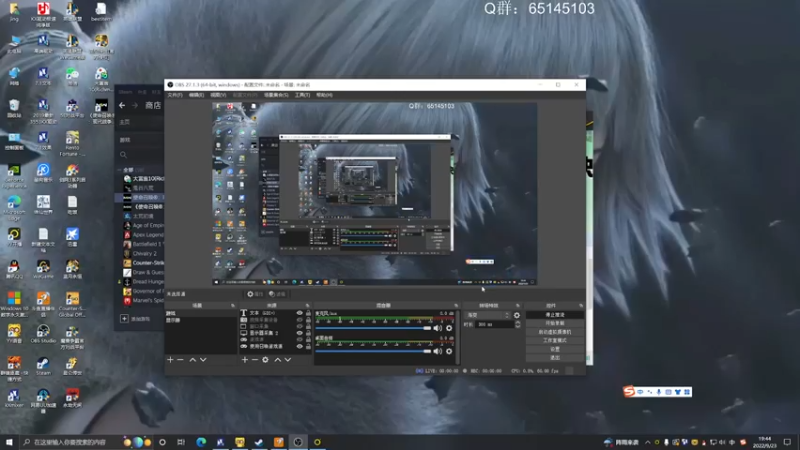
Task: Mute the 桌面音频 speaker icon
Action: click(x=438, y=351)
